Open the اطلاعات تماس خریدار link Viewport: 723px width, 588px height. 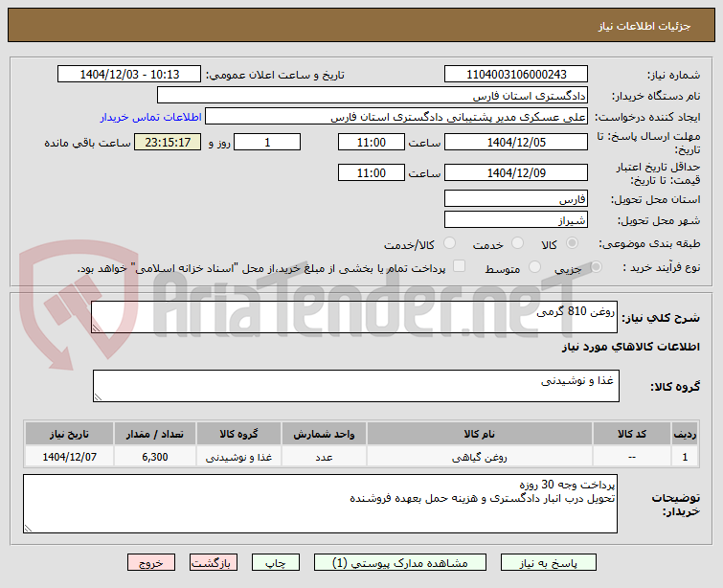(x=150, y=117)
